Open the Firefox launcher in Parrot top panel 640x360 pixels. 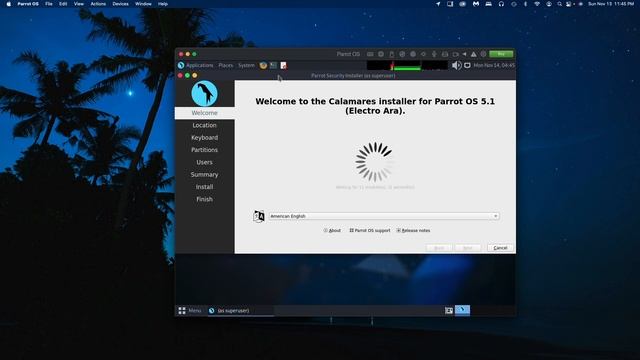(263, 65)
